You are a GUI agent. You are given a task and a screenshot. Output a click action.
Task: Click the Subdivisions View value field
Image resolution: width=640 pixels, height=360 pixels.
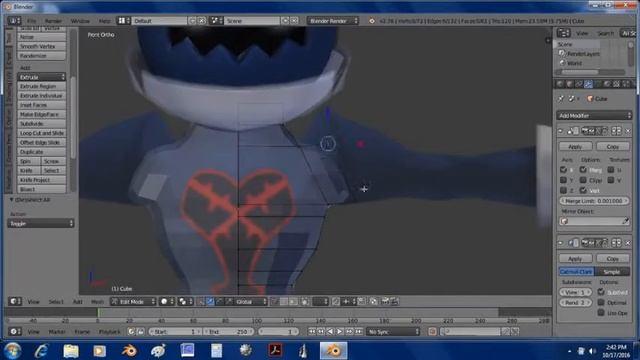(575, 292)
